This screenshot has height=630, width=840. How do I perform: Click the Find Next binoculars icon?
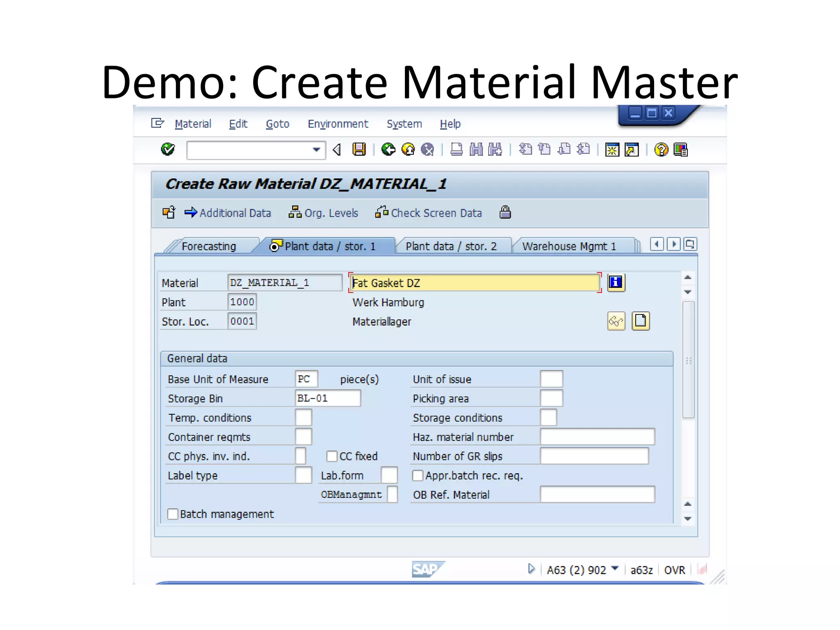495,149
